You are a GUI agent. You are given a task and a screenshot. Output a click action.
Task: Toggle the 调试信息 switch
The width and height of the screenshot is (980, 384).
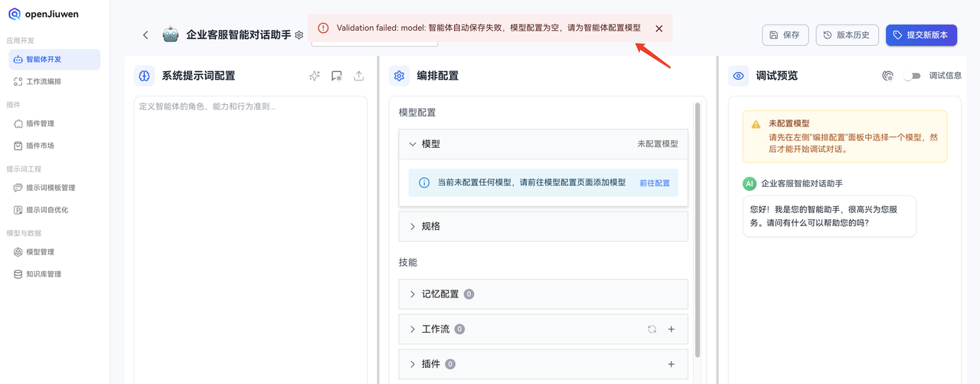[x=911, y=76]
